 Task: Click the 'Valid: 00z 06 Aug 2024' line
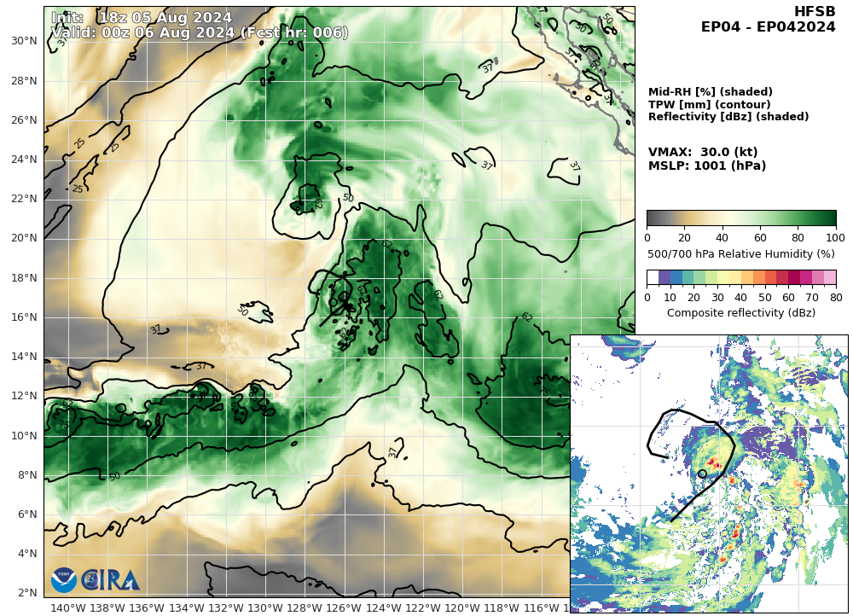coord(199,32)
